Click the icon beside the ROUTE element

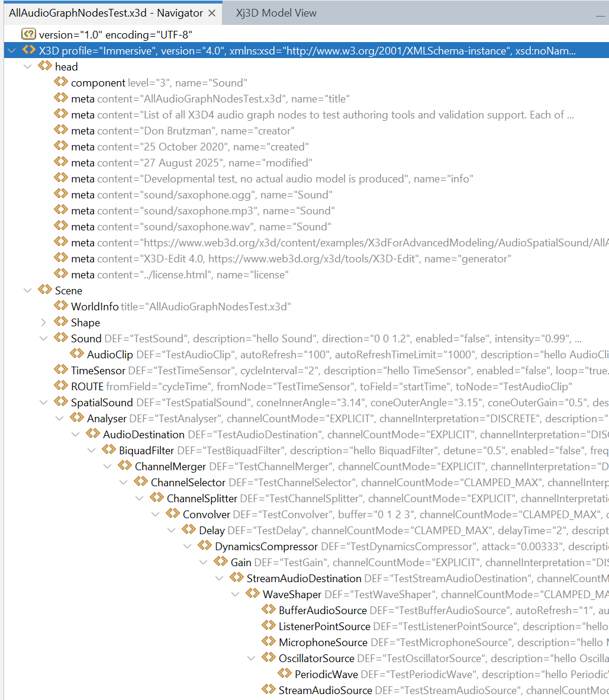60,386
